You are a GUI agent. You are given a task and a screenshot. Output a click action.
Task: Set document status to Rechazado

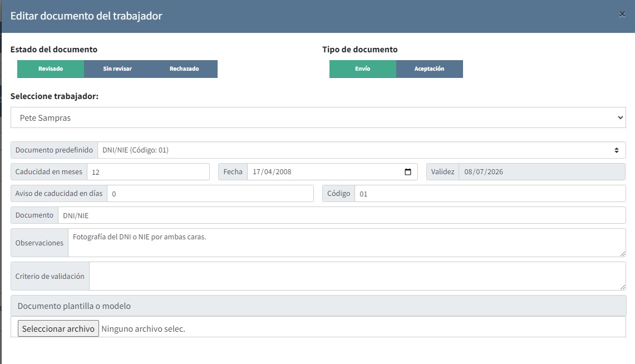click(x=184, y=69)
